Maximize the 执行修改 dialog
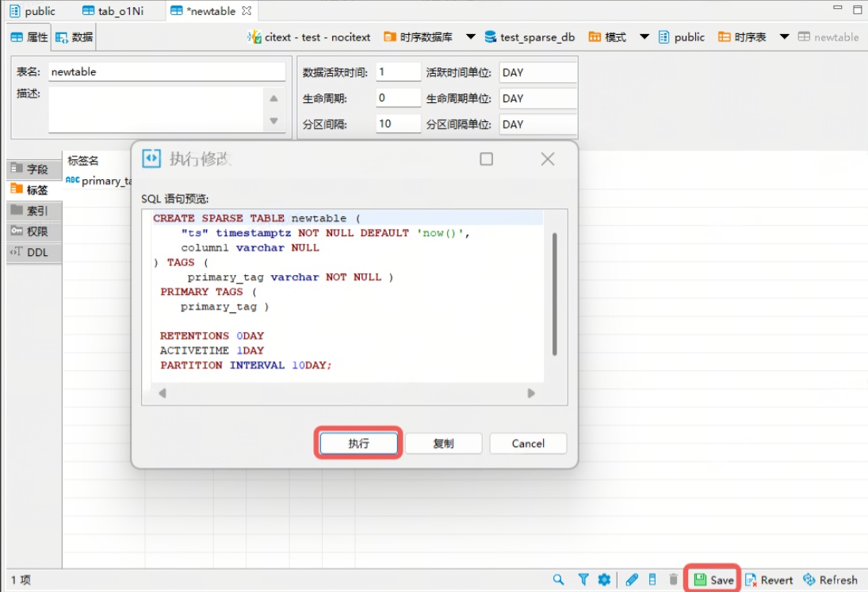 pyautogui.click(x=486, y=159)
